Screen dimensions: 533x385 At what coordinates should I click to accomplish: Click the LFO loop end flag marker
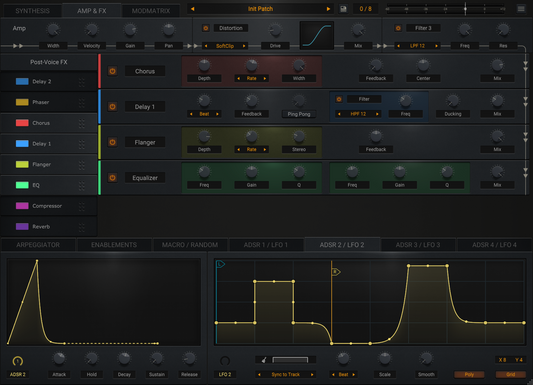336,272
